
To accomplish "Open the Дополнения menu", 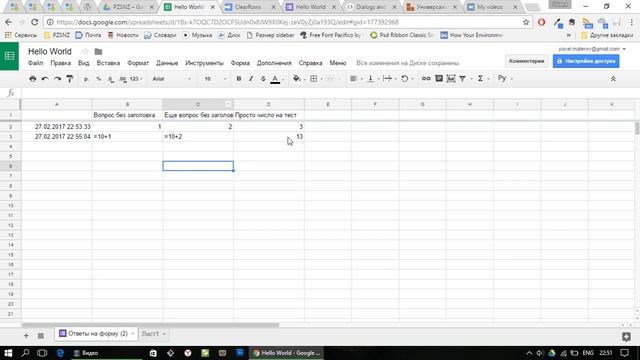I will click(274, 63).
